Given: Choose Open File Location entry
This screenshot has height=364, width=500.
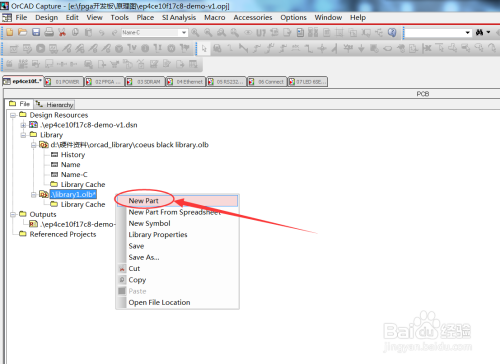Looking at the screenshot, I should coord(177,302).
